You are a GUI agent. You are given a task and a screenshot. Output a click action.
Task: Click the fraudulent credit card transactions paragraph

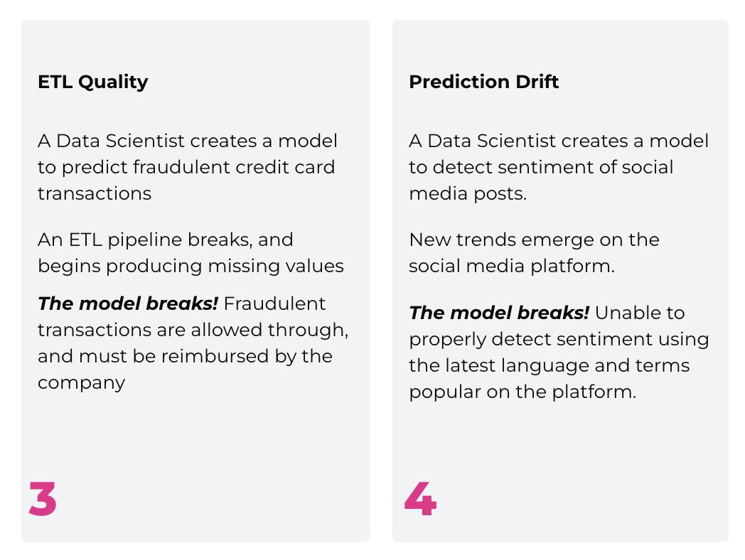click(188, 167)
